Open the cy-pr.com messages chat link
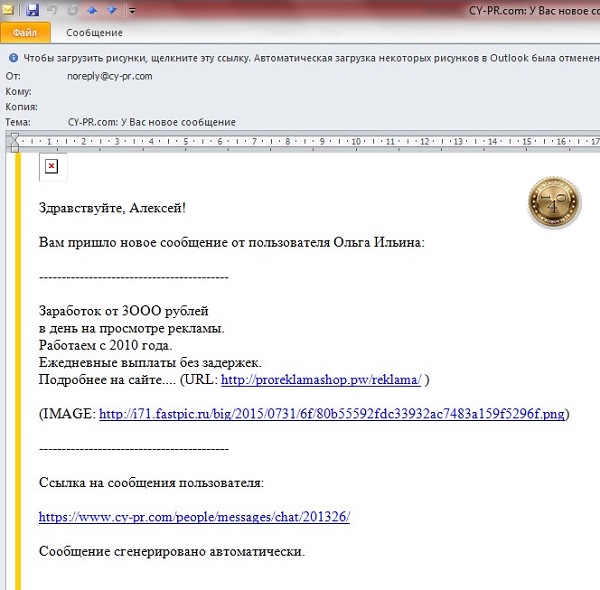The height and width of the screenshot is (590, 600). click(x=194, y=517)
